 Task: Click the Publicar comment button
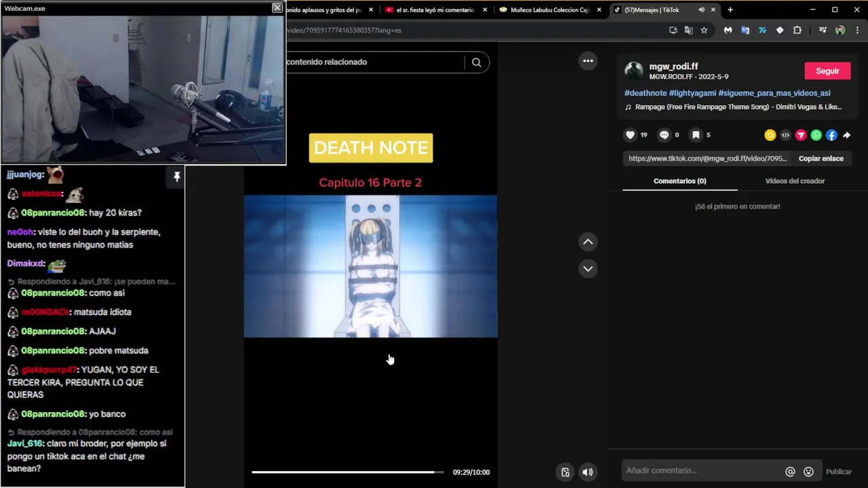(838, 472)
